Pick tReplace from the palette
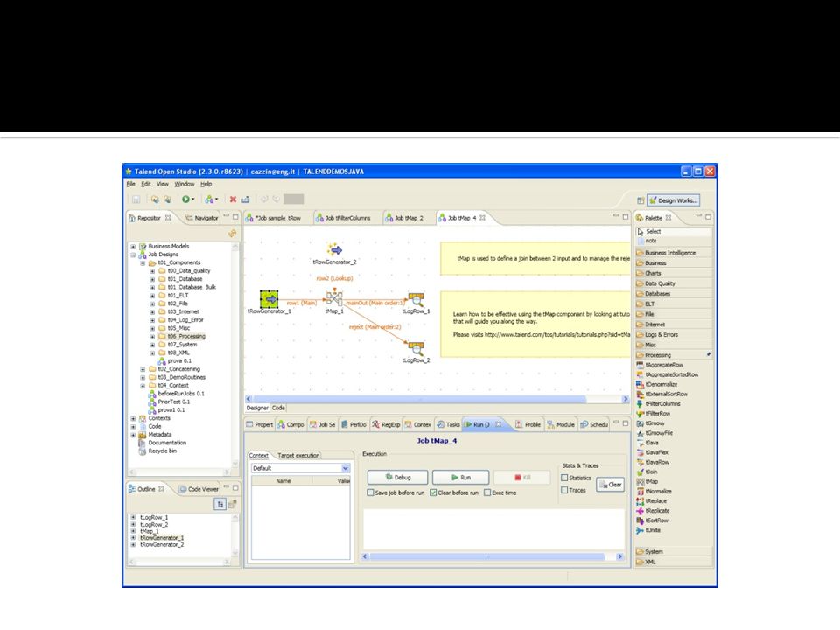The image size is (840, 630). (651, 500)
